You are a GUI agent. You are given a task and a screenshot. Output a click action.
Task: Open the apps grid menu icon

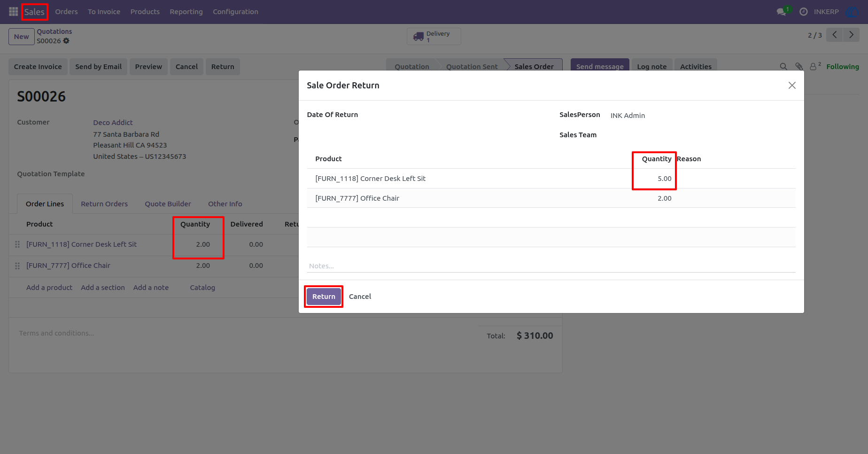tap(13, 12)
